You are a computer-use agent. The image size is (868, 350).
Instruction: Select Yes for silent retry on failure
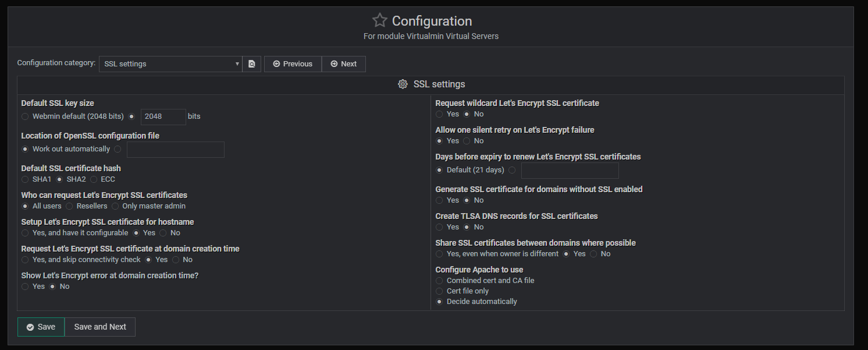439,141
